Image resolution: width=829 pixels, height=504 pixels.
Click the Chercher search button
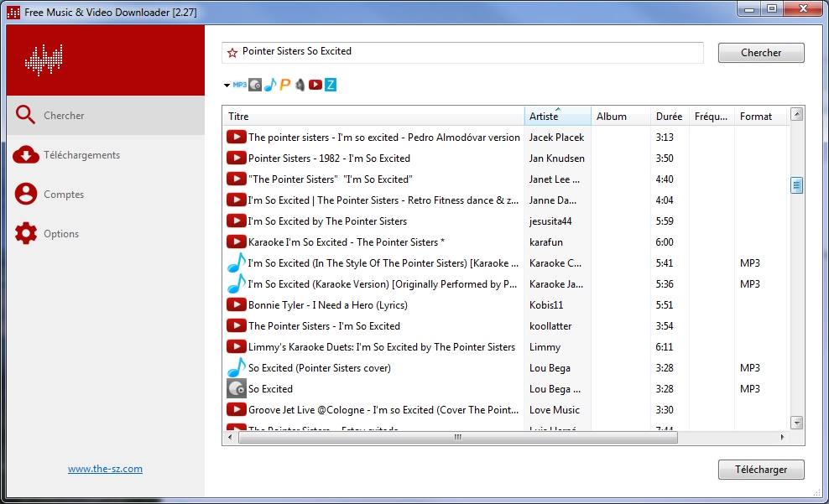coord(761,53)
